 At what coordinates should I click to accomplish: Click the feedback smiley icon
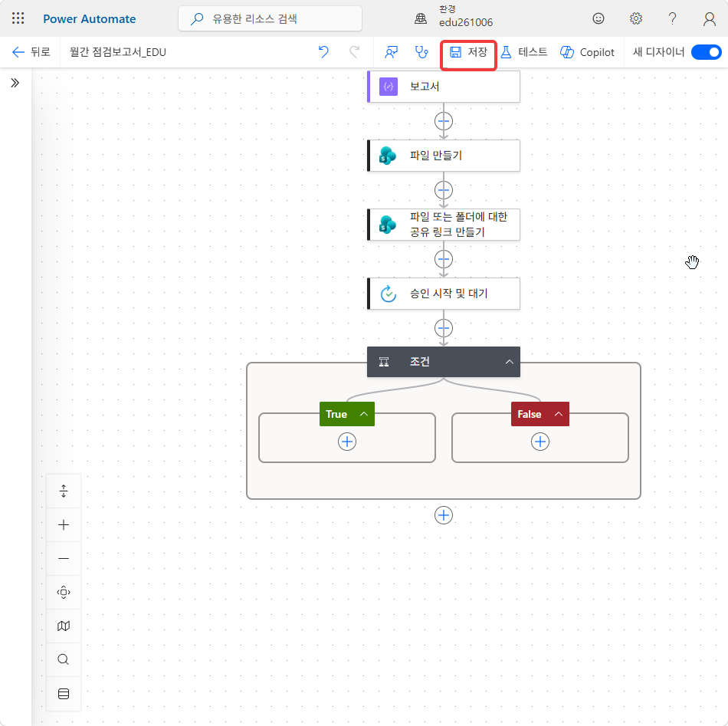(598, 18)
